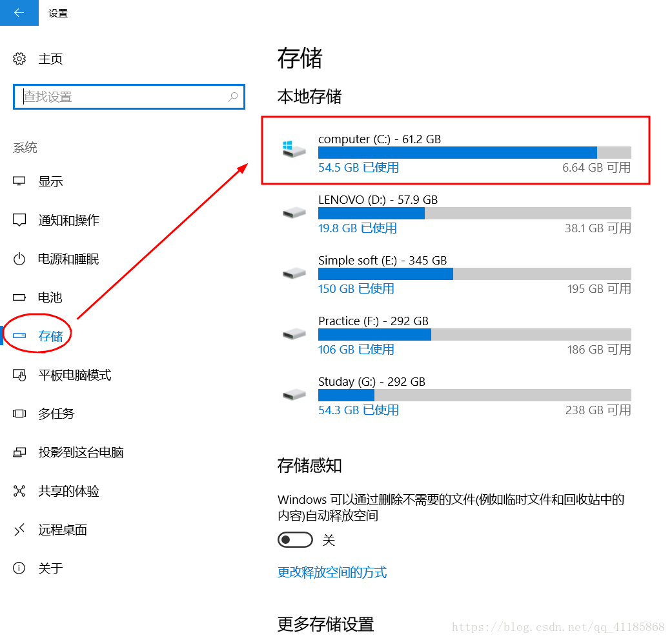Click the Battery icon
Viewport: 672px width, 640px height.
19,297
